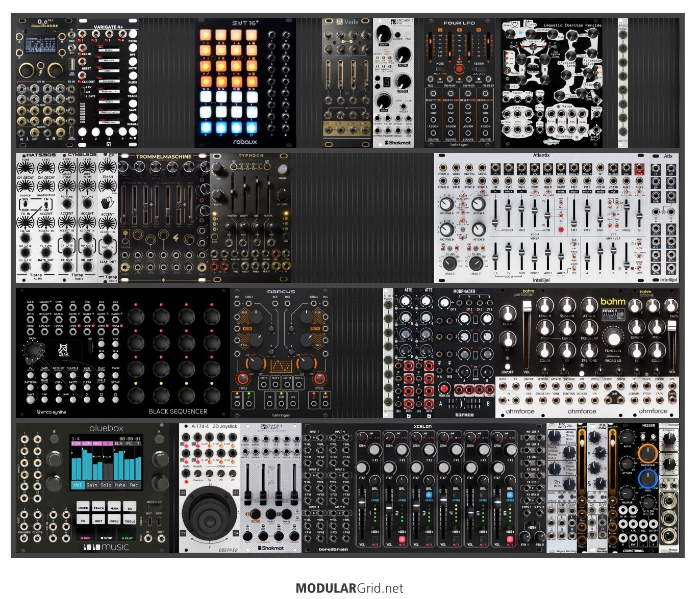Toggle the left CYCLE button on Abacus
The width and height of the screenshot is (700, 599).
(x=243, y=378)
